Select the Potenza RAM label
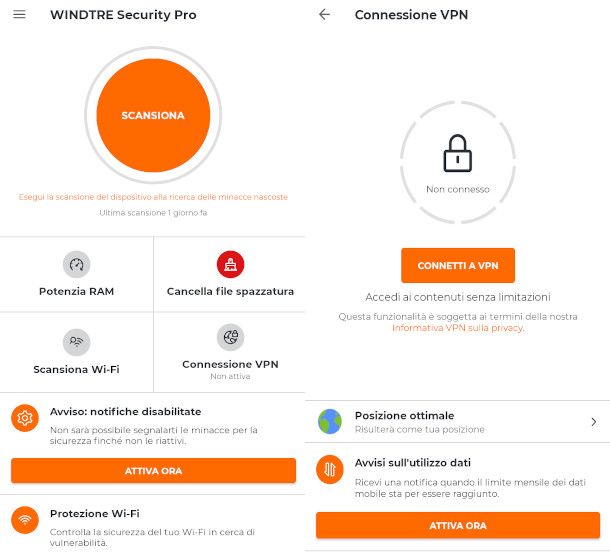Screen dimensions: 610x554 coord(76,292)
